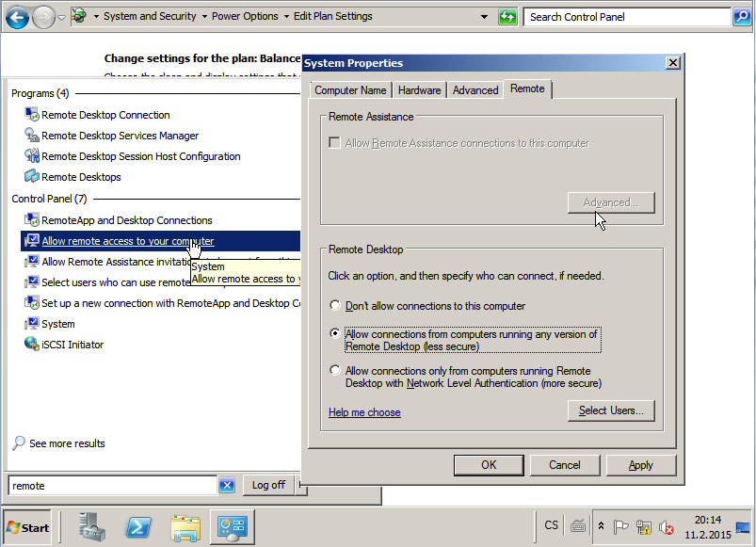The height and width of the screenshot is (547, 756).
Task: Open the Help me choose link
Action: 364,412
